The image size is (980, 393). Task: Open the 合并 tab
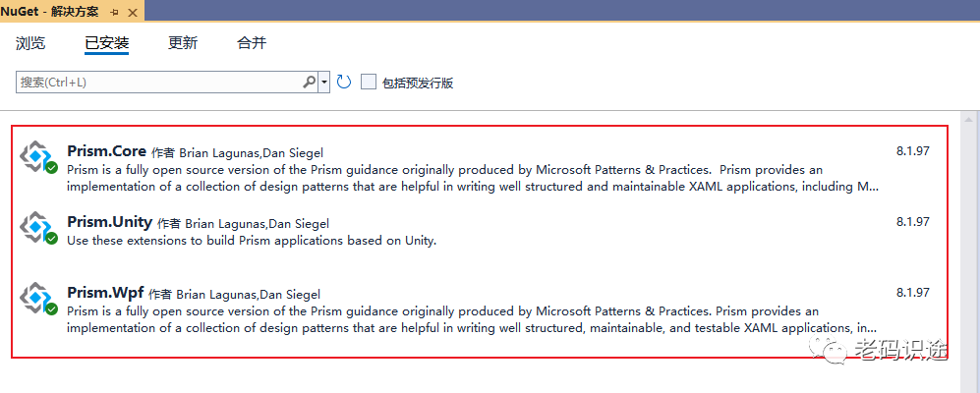[252, 43]
